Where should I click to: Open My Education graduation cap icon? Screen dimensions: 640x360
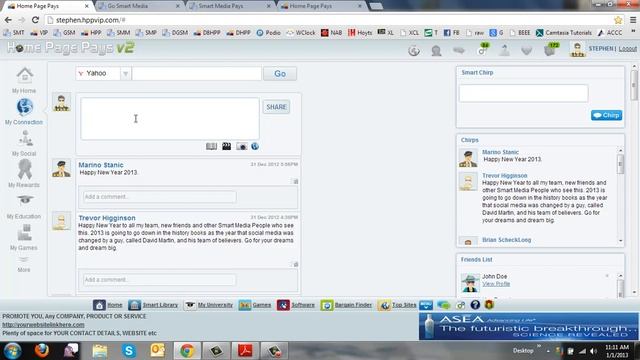click(25, 200)
